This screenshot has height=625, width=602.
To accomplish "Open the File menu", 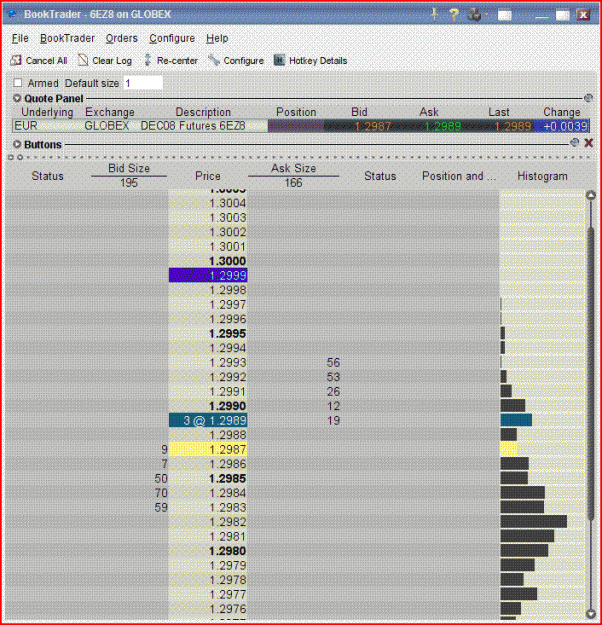I will click(x=20, y=38).
